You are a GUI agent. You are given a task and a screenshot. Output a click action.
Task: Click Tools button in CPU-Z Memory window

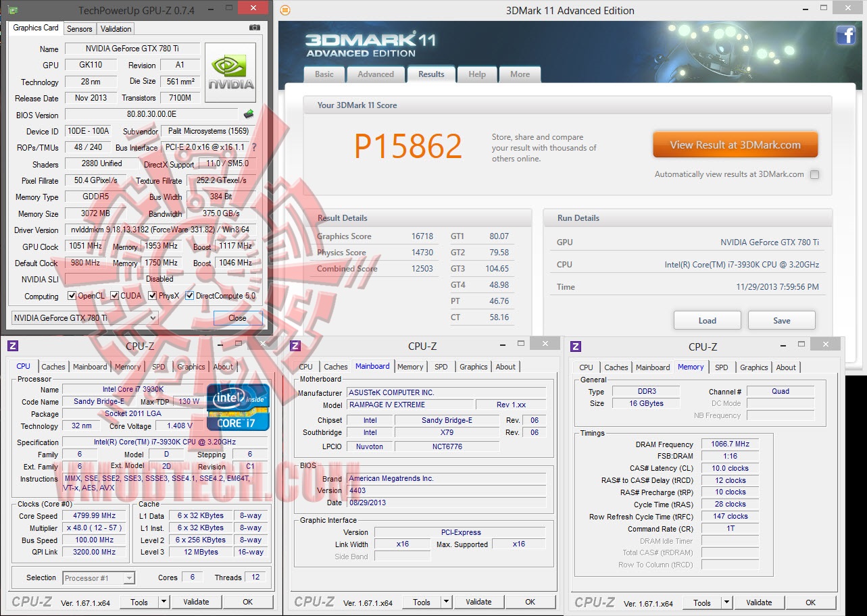click(702, 602)
